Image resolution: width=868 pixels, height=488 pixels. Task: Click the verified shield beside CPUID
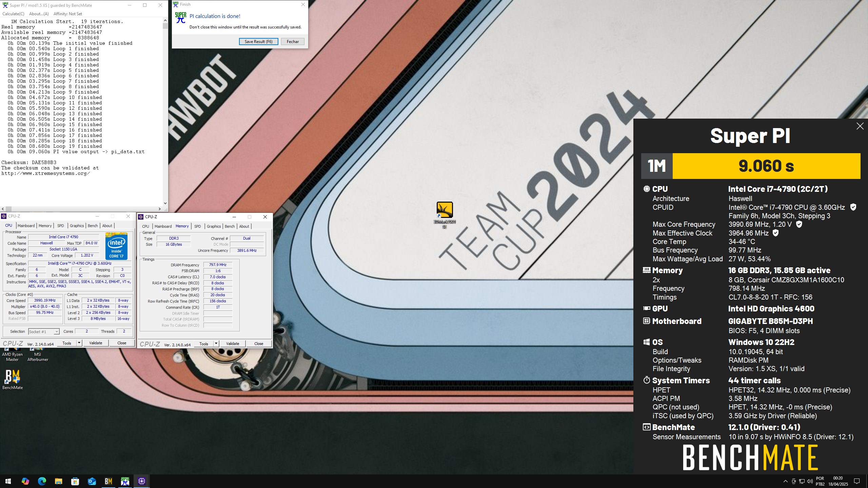[853, 207]
